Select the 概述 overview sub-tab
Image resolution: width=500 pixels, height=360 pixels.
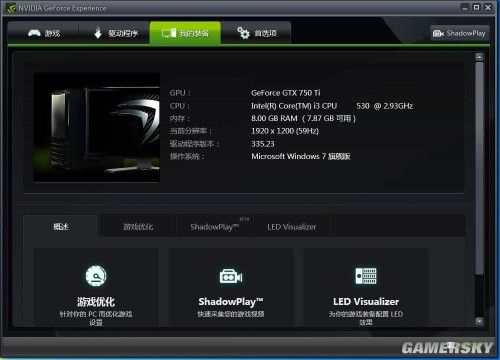(61, 227)
